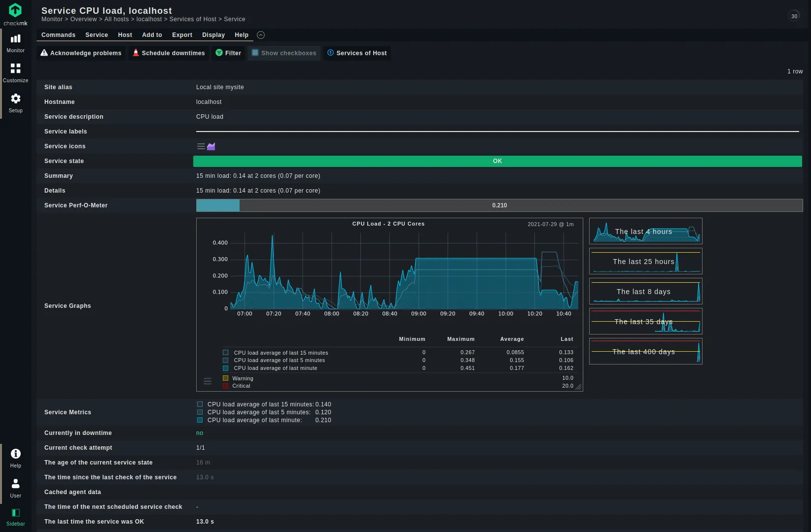The height and width of the screenshot is (532, 811).
Task: Click graph legend swatch for 15 minutes load
Action: (225, 353)
